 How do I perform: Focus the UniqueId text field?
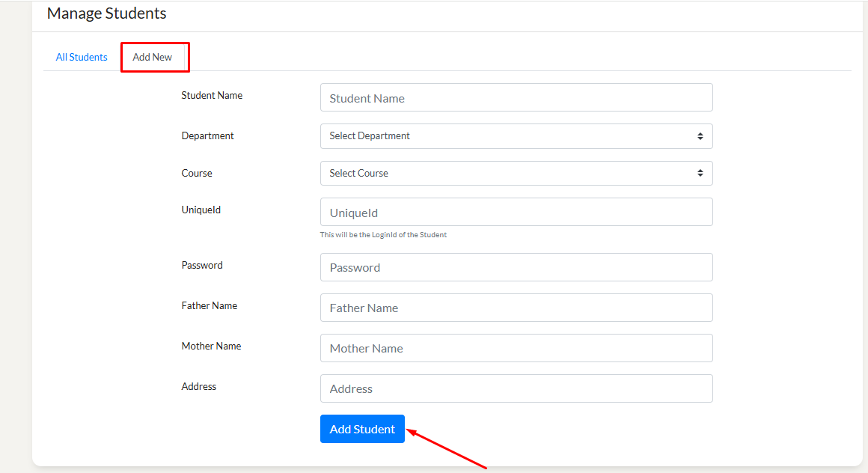click(516, 213)
